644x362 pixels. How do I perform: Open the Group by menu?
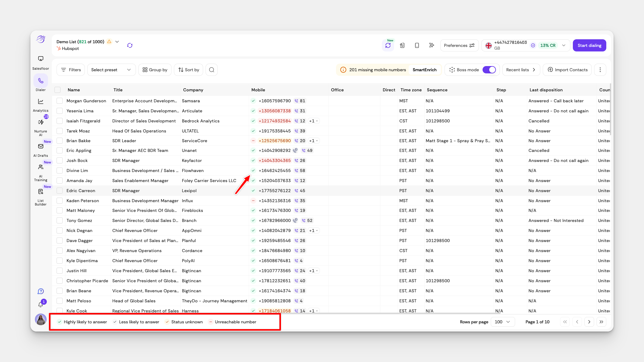click(x=155, y=70)
